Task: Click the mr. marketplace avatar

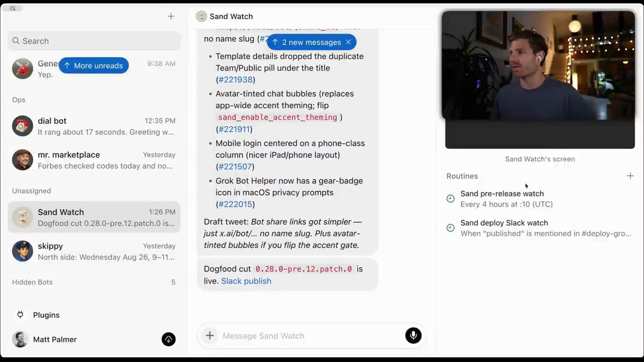Action: (23, 160)
